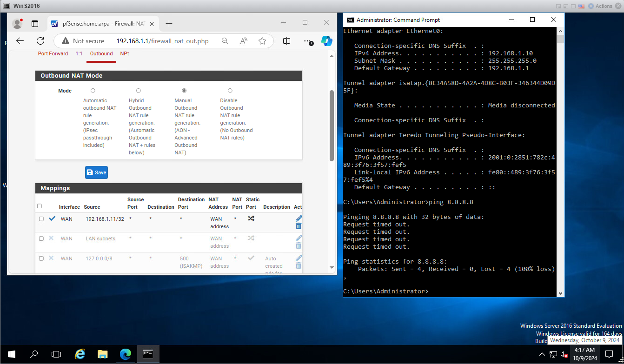Switch to Microsoft Edge taskbar icon
624x364 pixels.
tap(125, 354)
